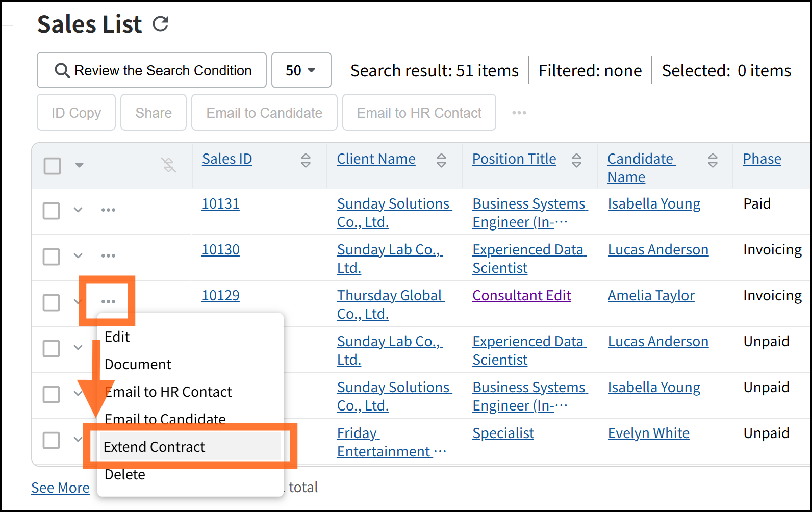This screenshot has width=812, height=512.
Task: Sort the Position Title column with arrows
Action: [576, 160]
